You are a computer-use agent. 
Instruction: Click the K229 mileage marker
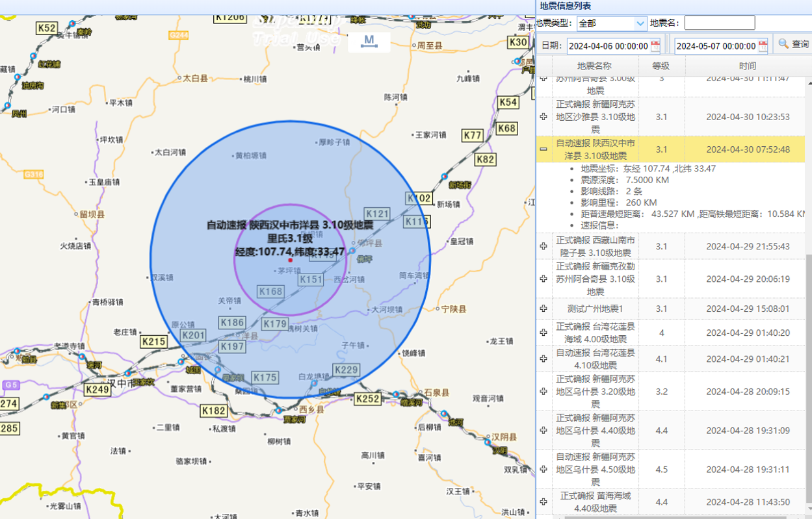346,370
